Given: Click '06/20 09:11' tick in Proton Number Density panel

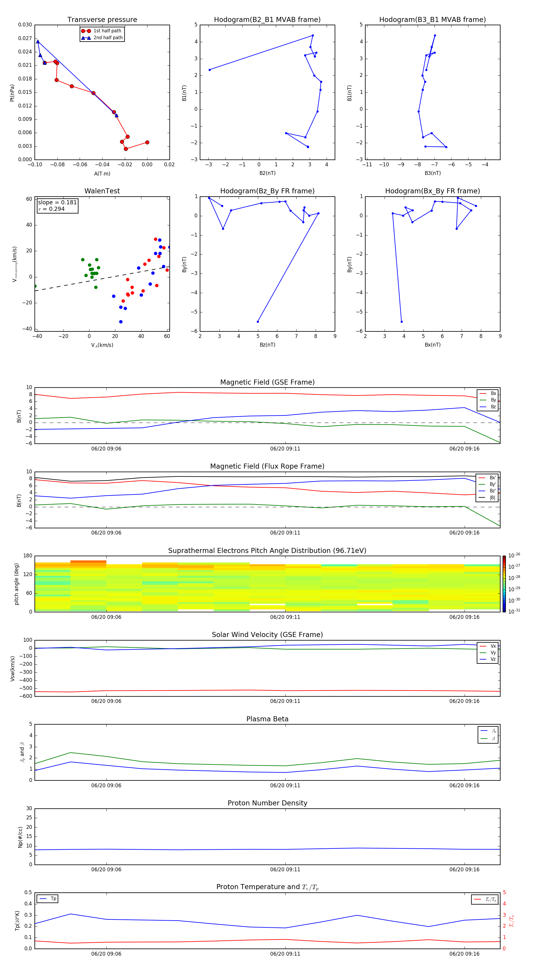Looking at the screenshot, I should [285, 869].
